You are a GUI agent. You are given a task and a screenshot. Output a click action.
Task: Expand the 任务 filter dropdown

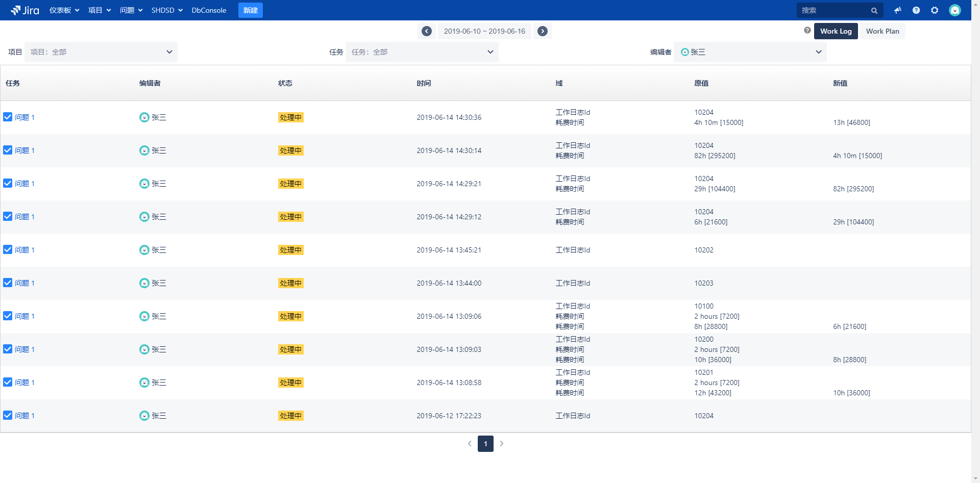coord(422,52)
